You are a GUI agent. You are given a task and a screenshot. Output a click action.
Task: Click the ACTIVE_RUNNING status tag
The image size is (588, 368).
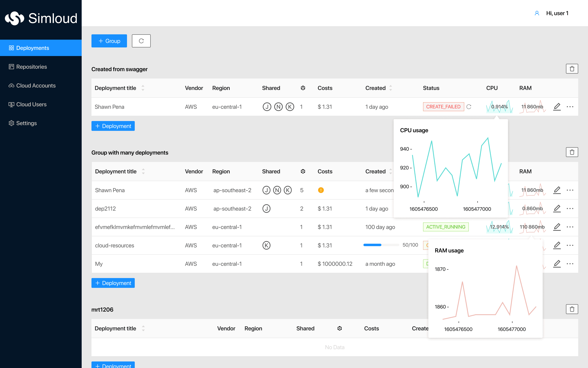coord(446,227)
